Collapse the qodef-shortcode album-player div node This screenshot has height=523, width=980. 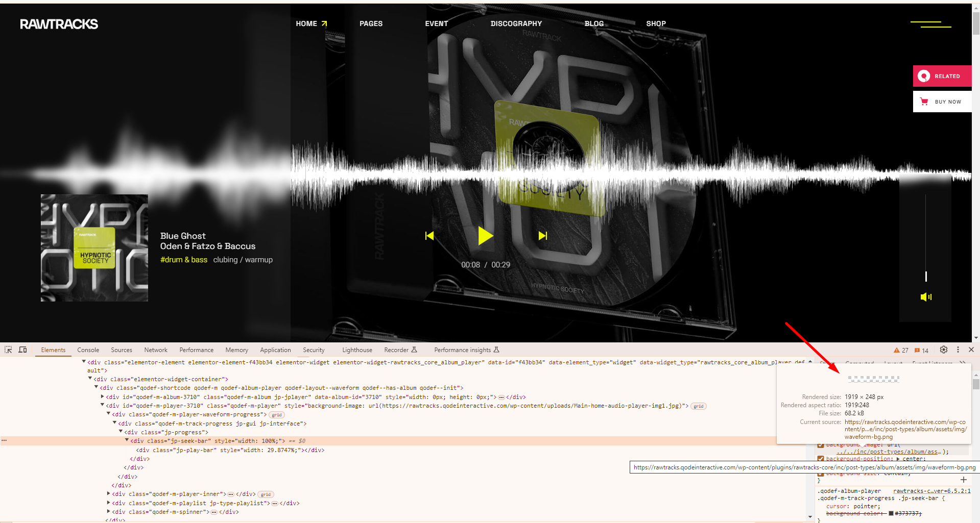point(96,387)
